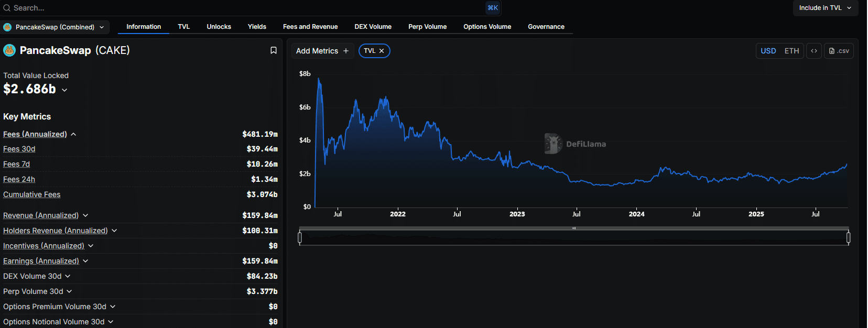
Task: Click the embed chart code icon
Action: (813, 51)
